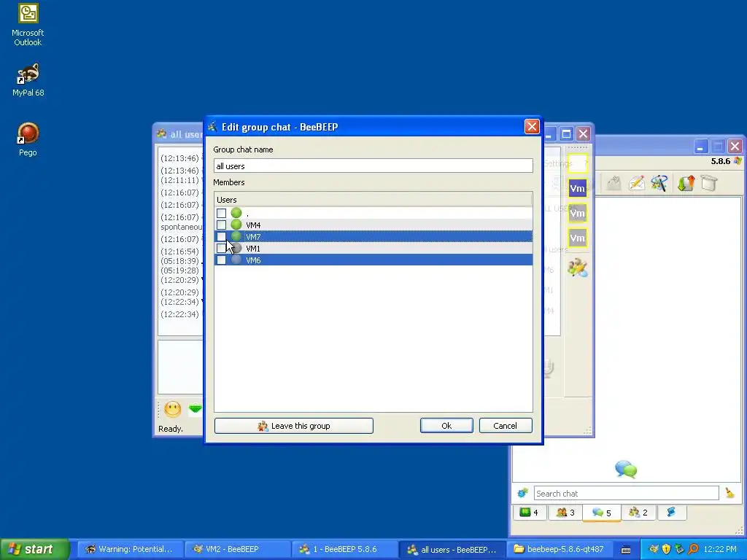
Task: Switch to the users tab labeled 3
Action: (565, 513)
